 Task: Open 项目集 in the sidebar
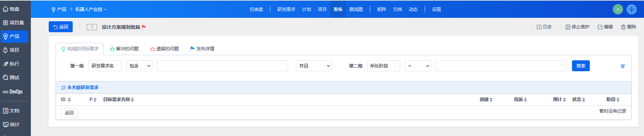pos(14,23)
